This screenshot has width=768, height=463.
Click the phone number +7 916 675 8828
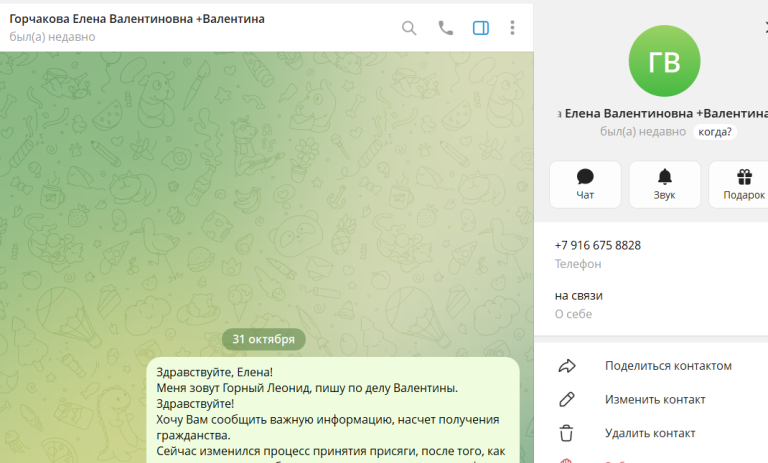pos(598,245)
